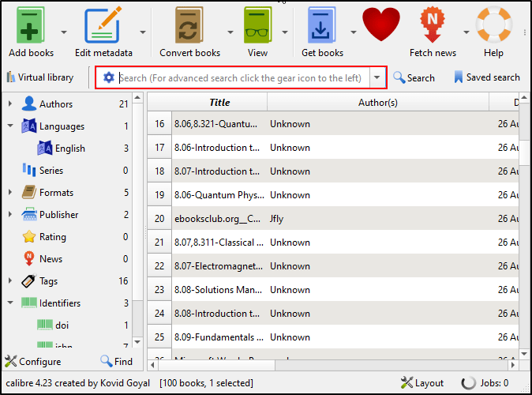Select the Languages category
The image size is (532, 395).
click(62, 126)
